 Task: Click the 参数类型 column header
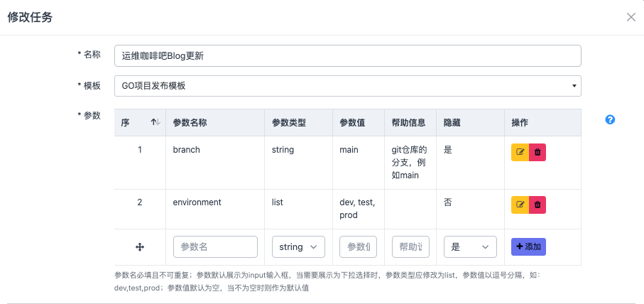[x=289, y=122]
